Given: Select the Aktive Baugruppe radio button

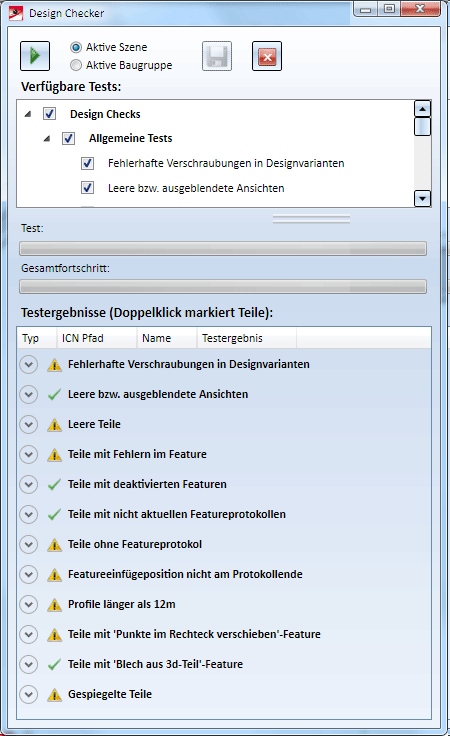Looking at the screenshot, I should (x=76, y=65).
